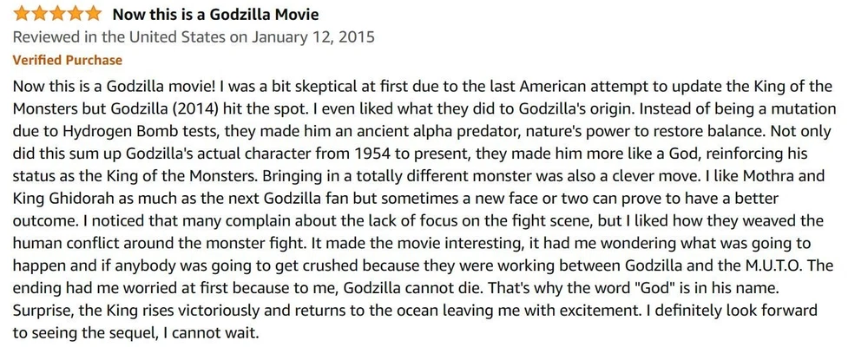The width and height of the screenshot is (868, 347).
Task: Click the "Verified Purchase" label
Action: pyautogui.click(x=68, y=60)
